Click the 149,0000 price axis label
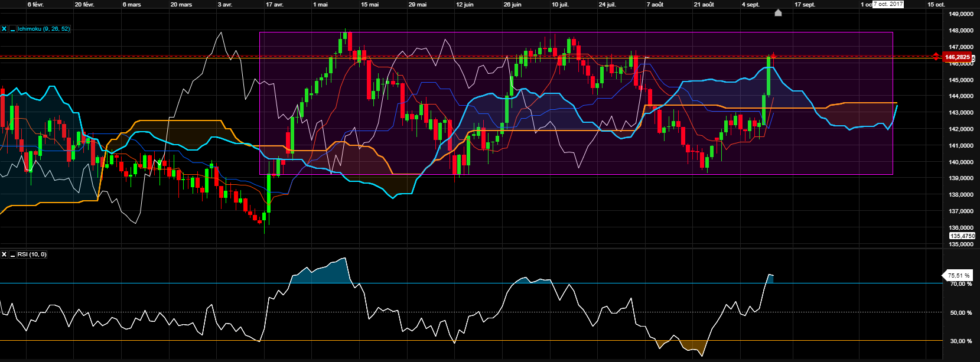 coord(961,14)
